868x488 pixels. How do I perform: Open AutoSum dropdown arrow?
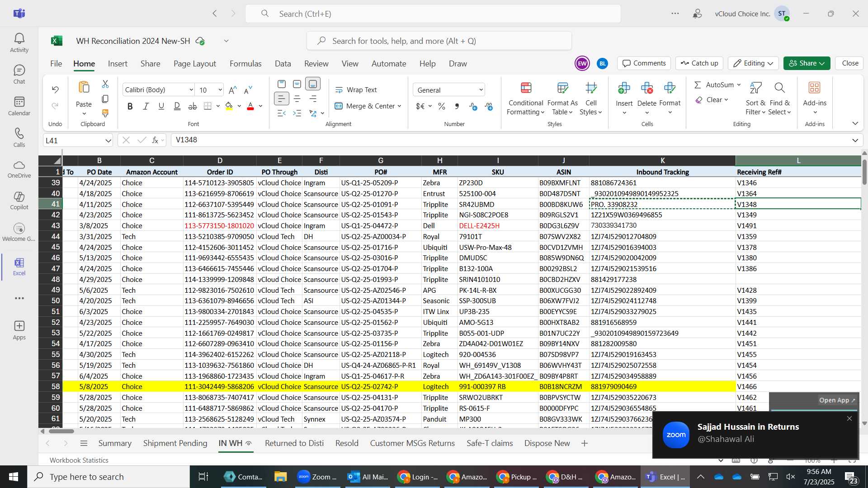point(739,85)
